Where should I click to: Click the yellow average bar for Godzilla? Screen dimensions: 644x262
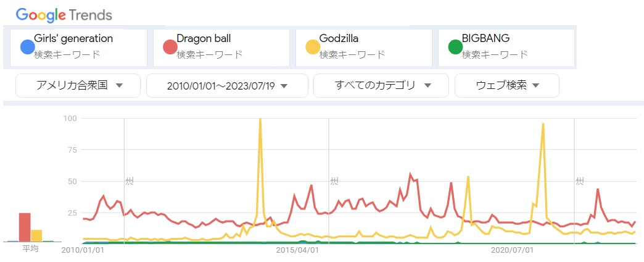(36, 235)
